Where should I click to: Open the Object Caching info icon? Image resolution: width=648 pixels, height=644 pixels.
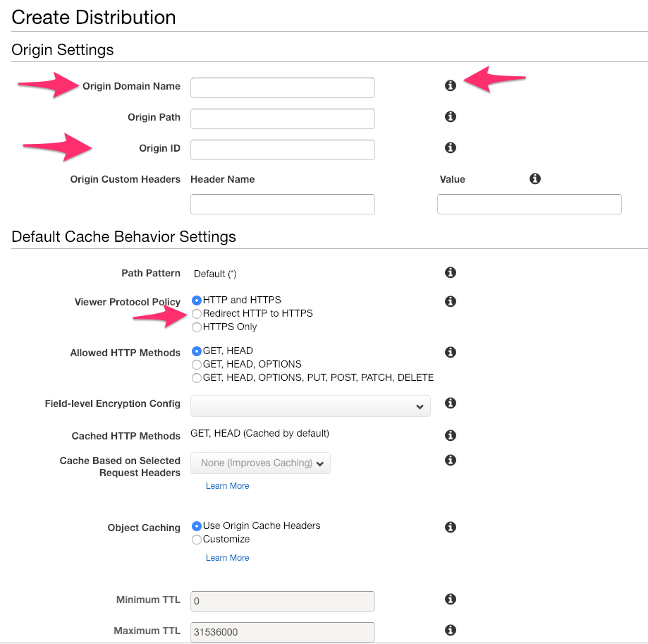451,527
